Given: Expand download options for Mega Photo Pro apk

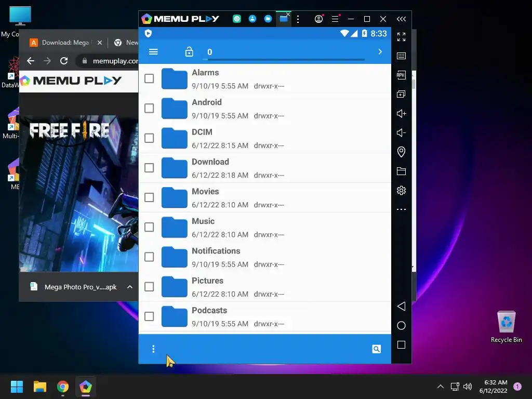Looking at the screenshot, I should [129, 287].
